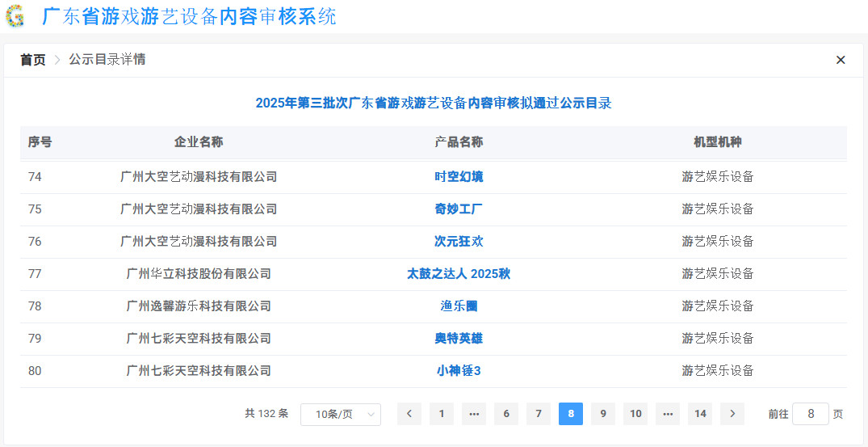Select page 1 in pagination
868x447 pixels.
coord(442,414)
